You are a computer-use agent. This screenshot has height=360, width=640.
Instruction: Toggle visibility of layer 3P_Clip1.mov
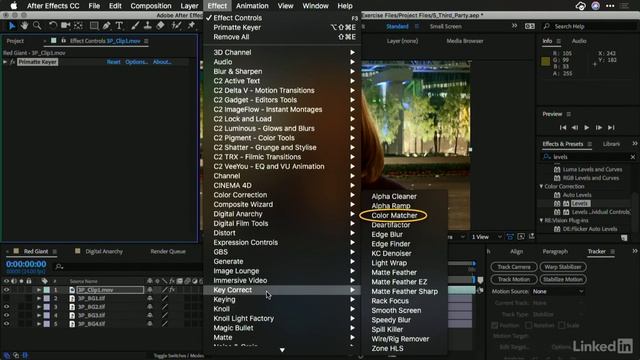pyautogui.click(x=7, y=290)
